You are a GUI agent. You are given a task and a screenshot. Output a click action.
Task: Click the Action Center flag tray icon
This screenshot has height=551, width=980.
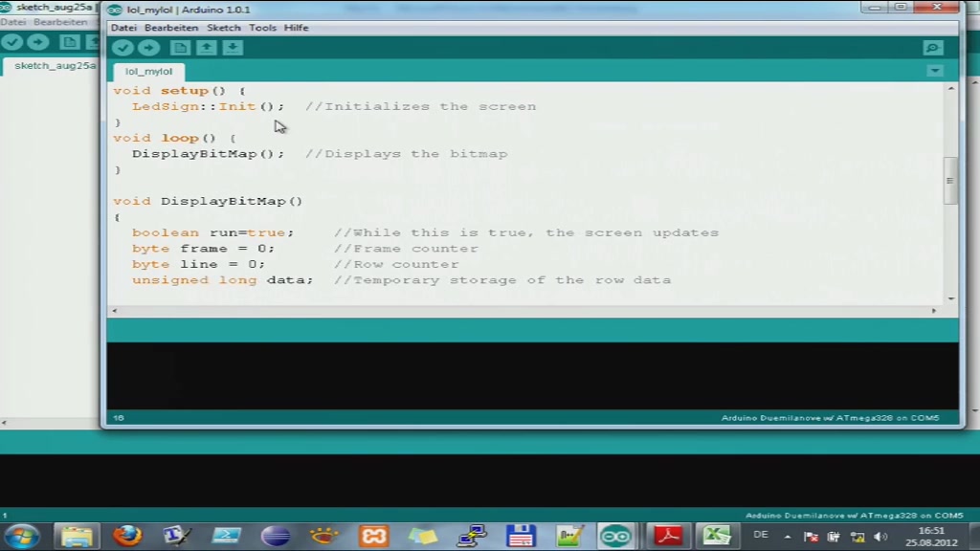pos(811,537)
